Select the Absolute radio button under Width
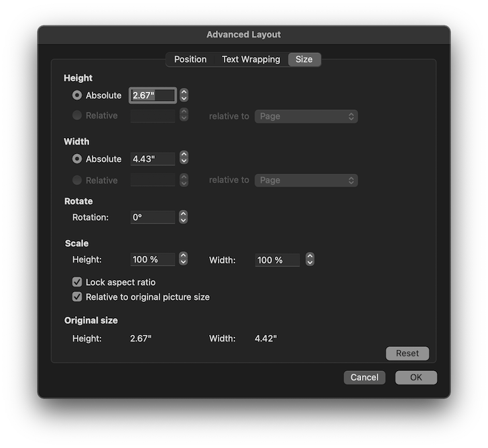The width and height of the screenshot is (488, 448). click(77, 159)
